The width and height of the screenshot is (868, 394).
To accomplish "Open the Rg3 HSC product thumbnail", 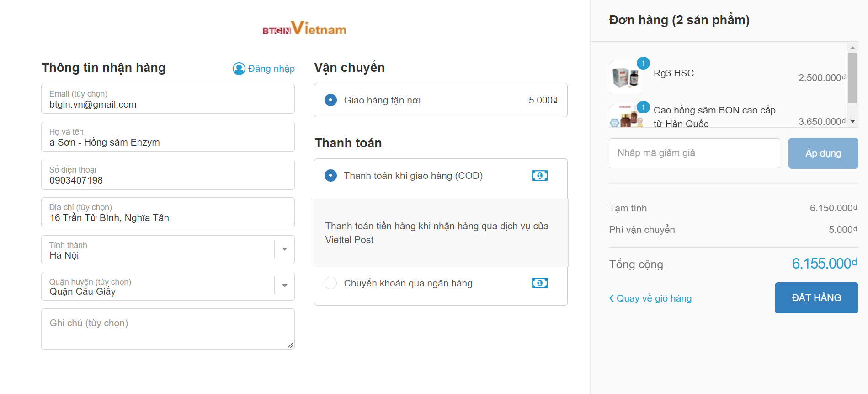I will (626, 78).
